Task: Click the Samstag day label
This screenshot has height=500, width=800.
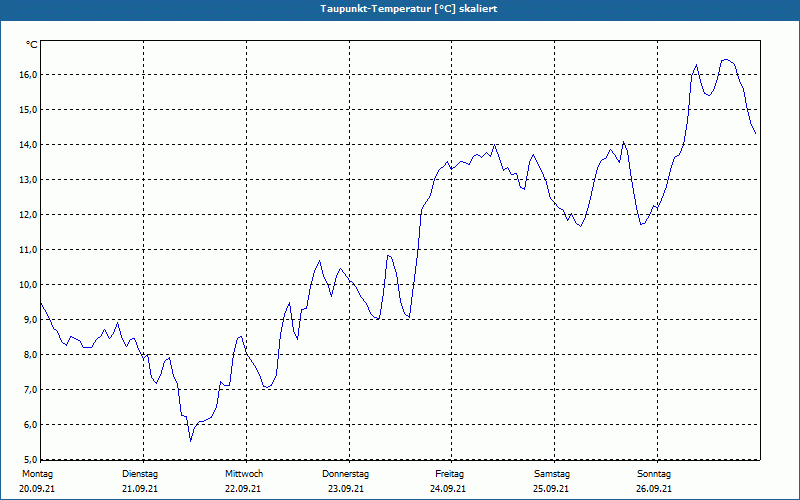Action: tap(552, 474)
